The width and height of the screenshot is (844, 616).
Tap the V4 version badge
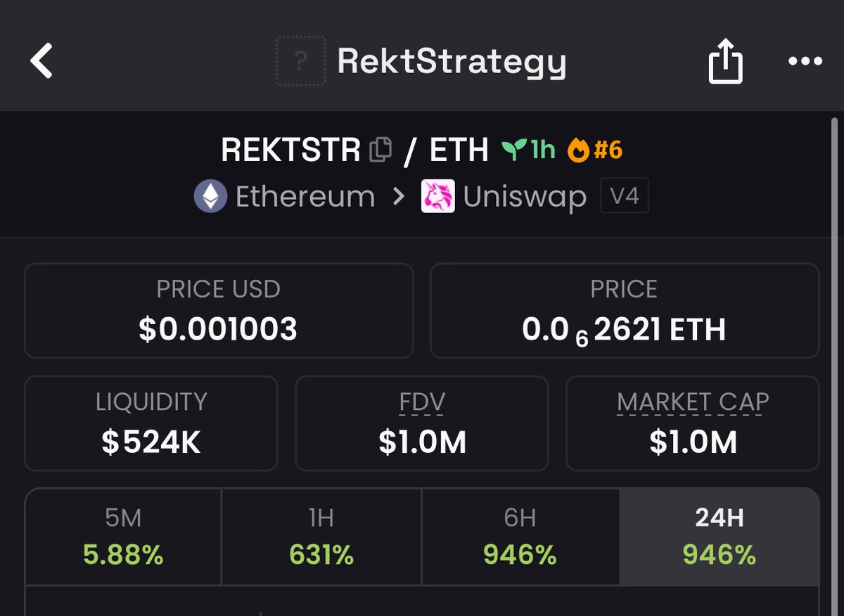coord(624,196)
